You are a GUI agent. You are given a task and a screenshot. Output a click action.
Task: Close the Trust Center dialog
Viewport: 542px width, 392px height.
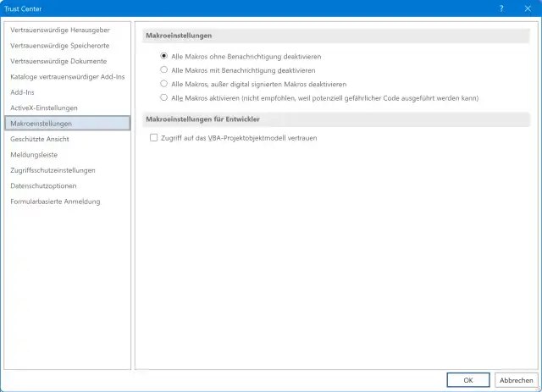pos(526,7)
